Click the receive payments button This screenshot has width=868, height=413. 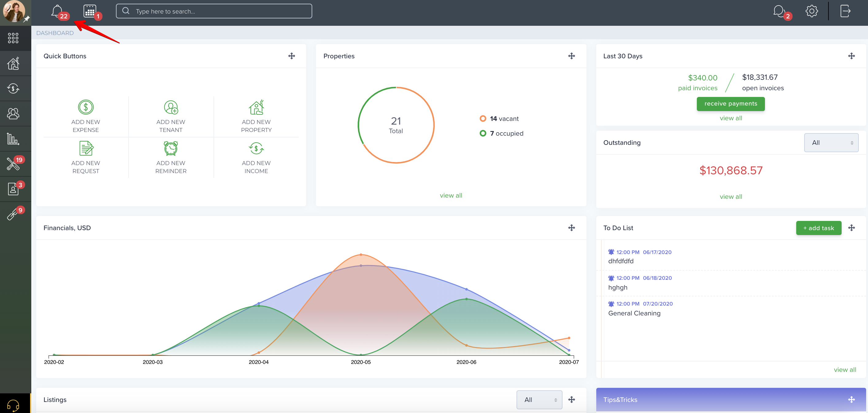(x=731, y=104)
